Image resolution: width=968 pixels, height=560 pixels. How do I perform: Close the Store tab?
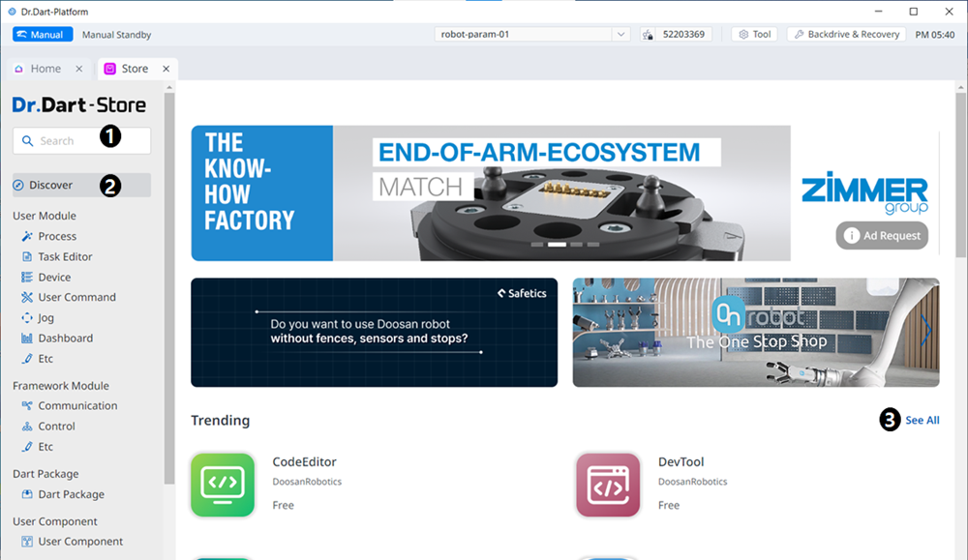click(166, 69)
